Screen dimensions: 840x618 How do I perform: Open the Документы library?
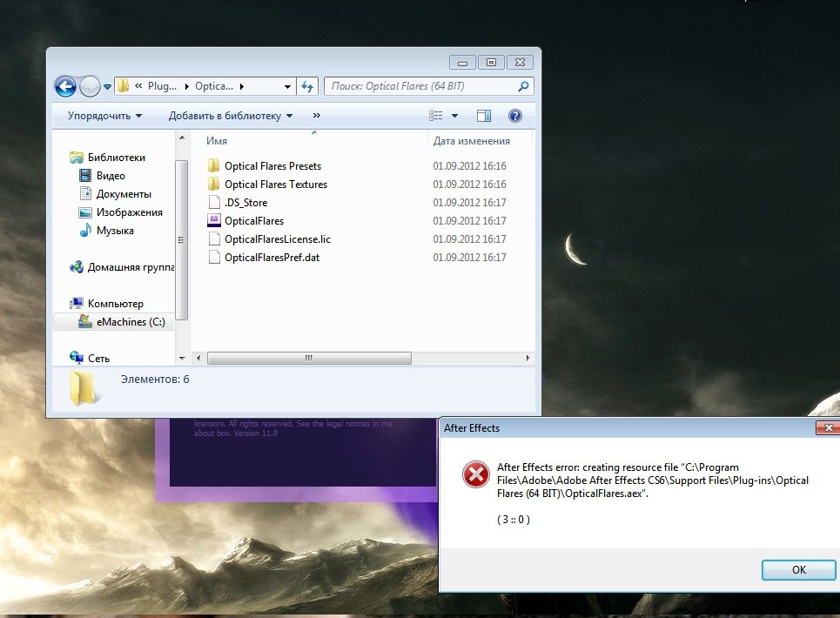[x=124, y=194]
